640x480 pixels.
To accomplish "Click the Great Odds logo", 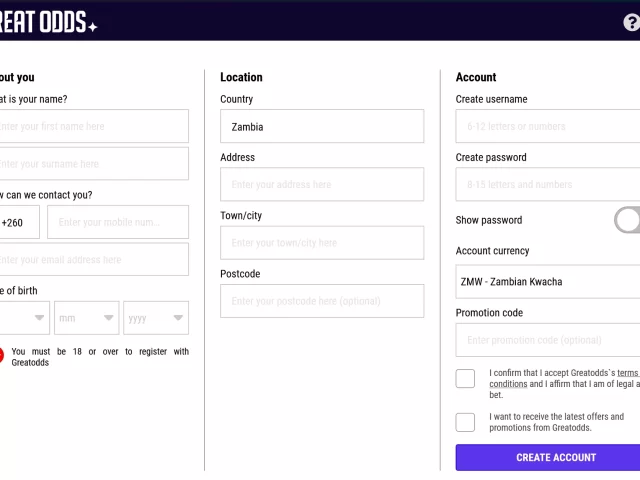I will coord(48,22).
